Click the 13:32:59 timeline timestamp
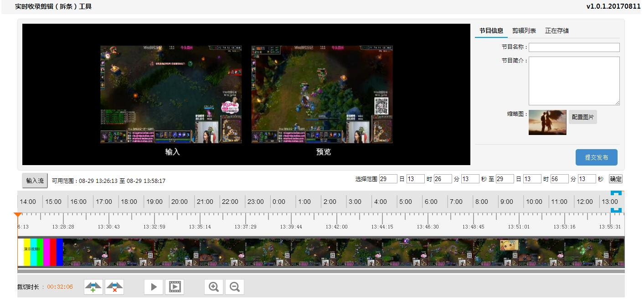Image resolution: width=644 pixels, height=301 pixels. click(154, 227)
